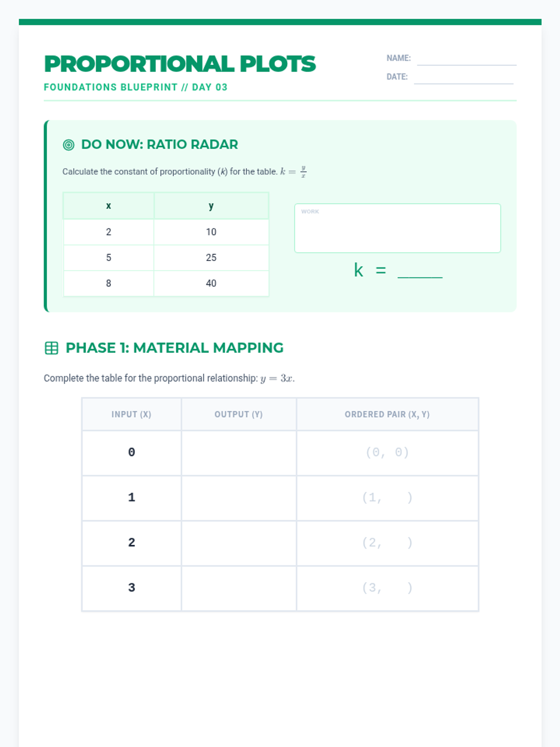Click the ordered pair cell (2, )

(387, 543)
